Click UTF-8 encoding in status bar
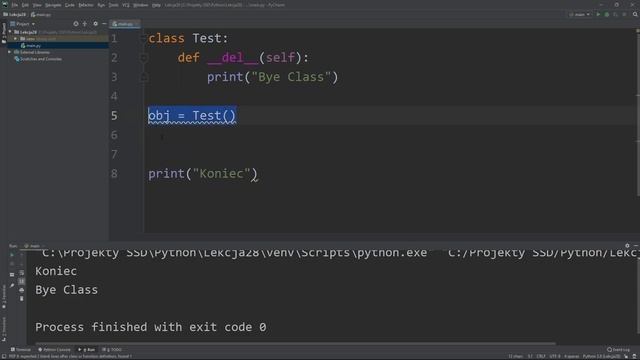 tap(555, 356)
